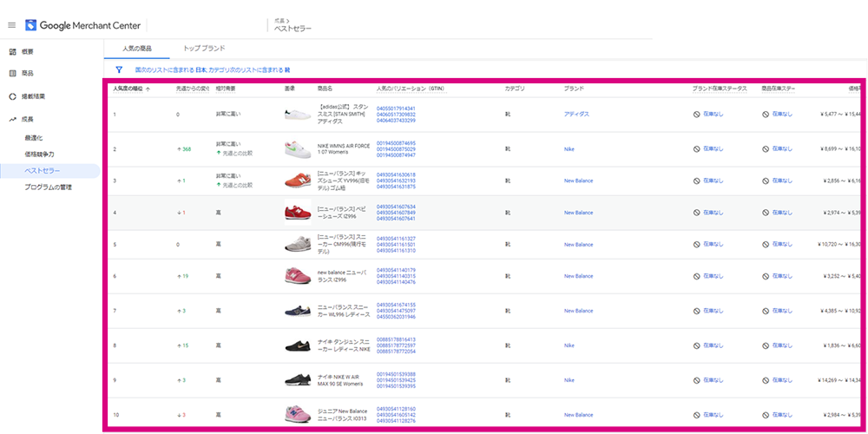Select ベストセラー in the sidebar
Image resolution: width=868 pixels, height=434 pixels.
tap(49, 171)
